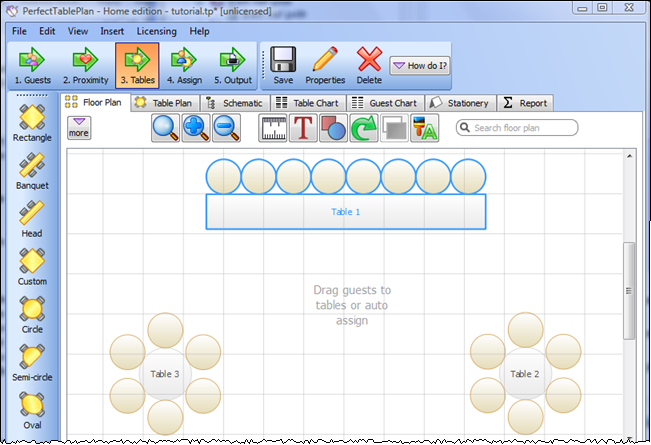Screen dimensions: 651x445
Task: Expand the more options dropdown
Action: (x=79, y=127)
